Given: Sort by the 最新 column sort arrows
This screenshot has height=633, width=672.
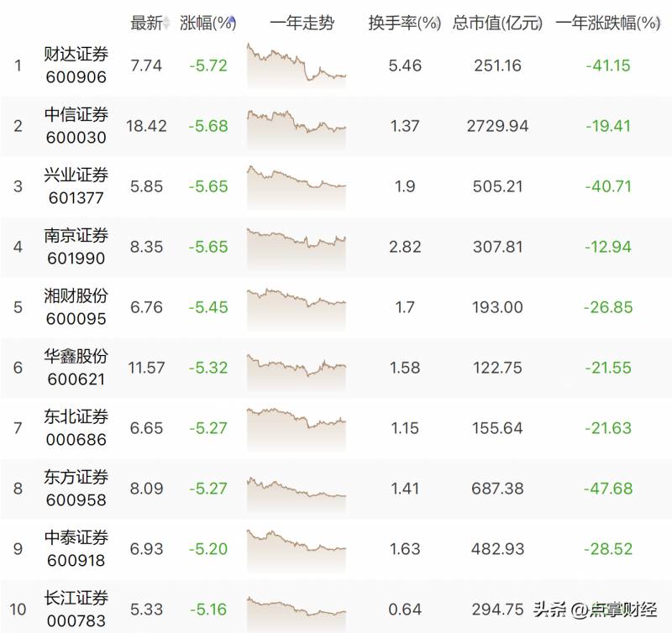Looking at the screenshot, I should click(x=166, y=23).
